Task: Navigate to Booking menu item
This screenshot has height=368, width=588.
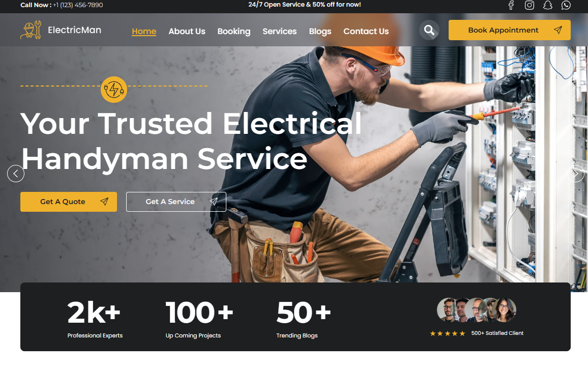Action: point(234,32)
